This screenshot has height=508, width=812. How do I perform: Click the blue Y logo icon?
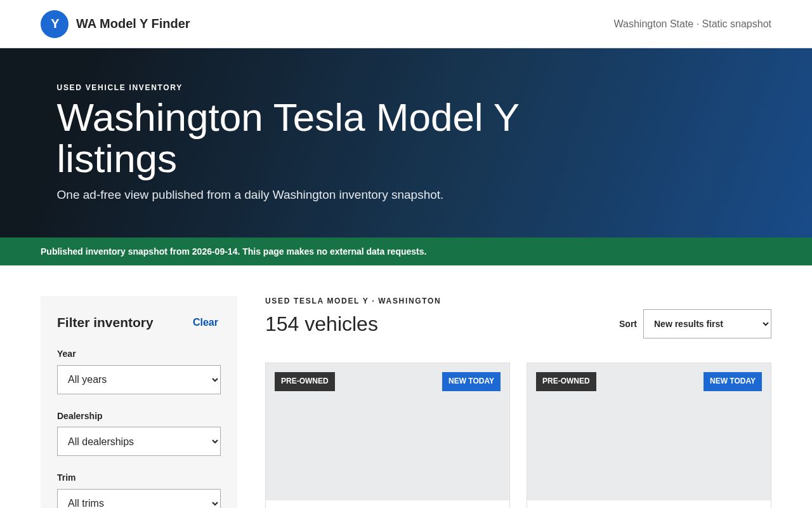pyautogui.click(x=55, y=24)
